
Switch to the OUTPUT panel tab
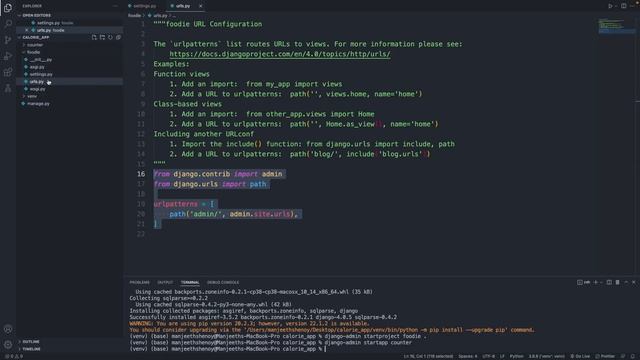pyautogui.click(x=165, y=282)
